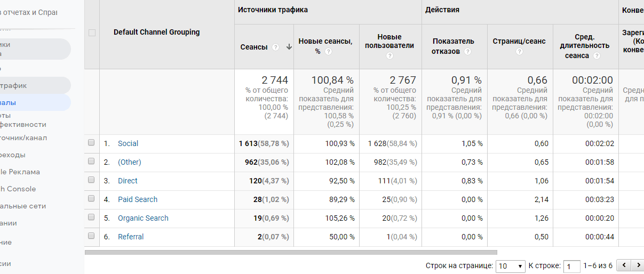This screenshot has width=644, height=274.
Task: Go to next page arrow in pagination
Action: 637,265
